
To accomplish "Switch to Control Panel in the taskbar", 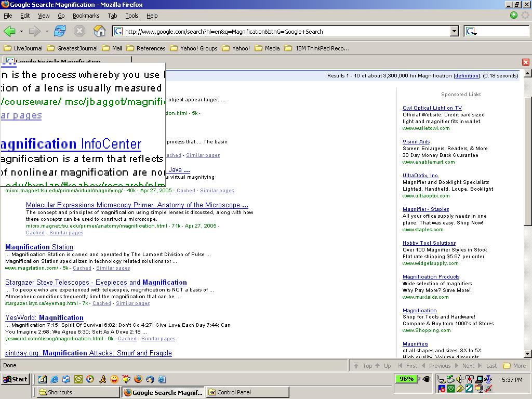I will (247, 392).
